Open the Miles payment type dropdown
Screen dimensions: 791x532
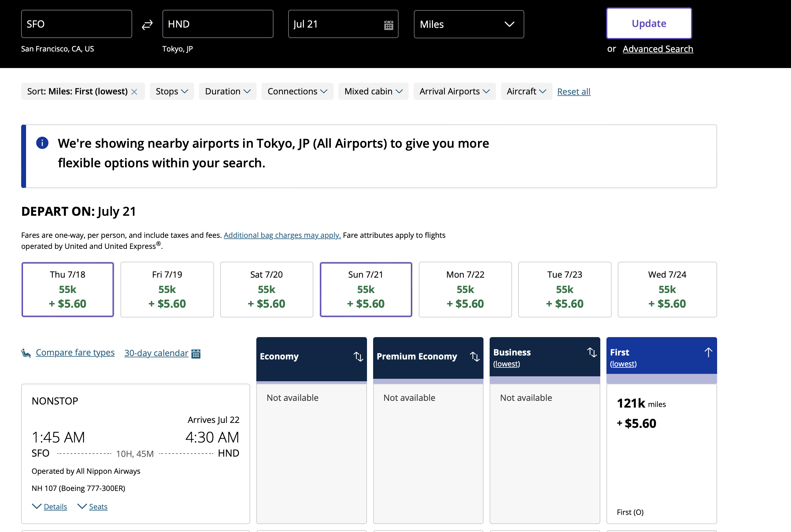tap(469, 24)
